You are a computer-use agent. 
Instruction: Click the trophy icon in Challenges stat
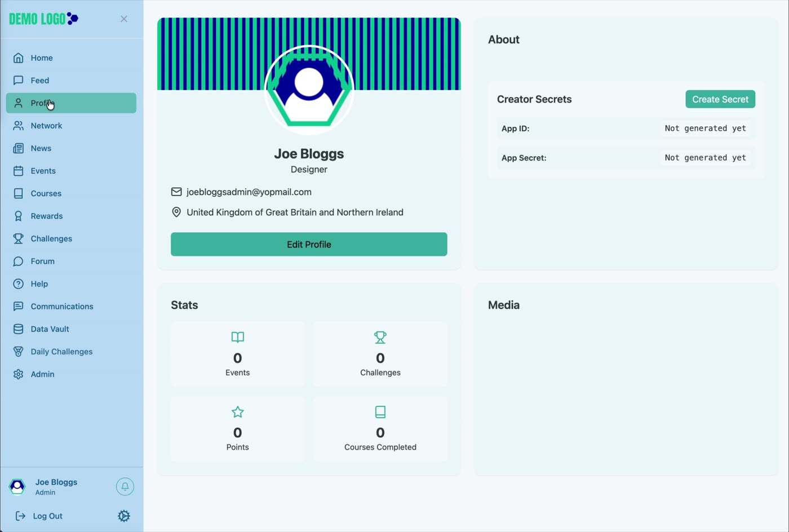click(380, 337)
